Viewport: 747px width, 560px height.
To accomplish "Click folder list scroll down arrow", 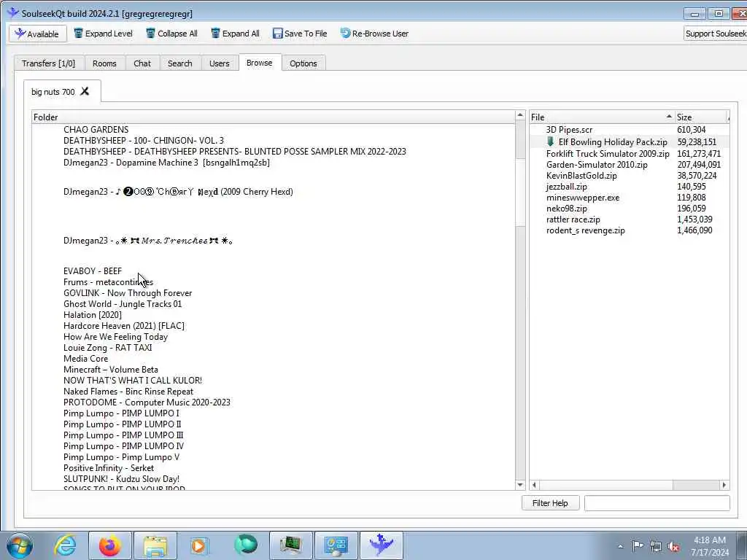I will point(520,485).
